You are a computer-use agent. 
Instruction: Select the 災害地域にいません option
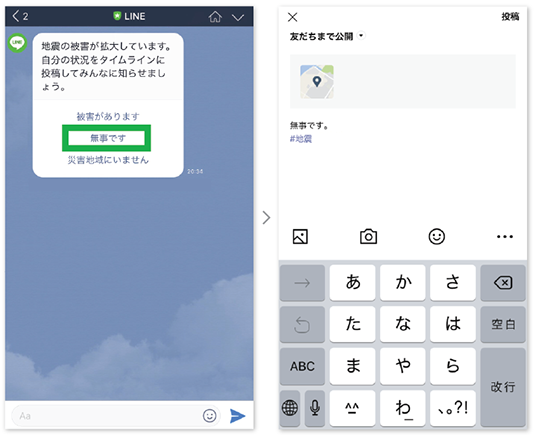click(108, 160)
